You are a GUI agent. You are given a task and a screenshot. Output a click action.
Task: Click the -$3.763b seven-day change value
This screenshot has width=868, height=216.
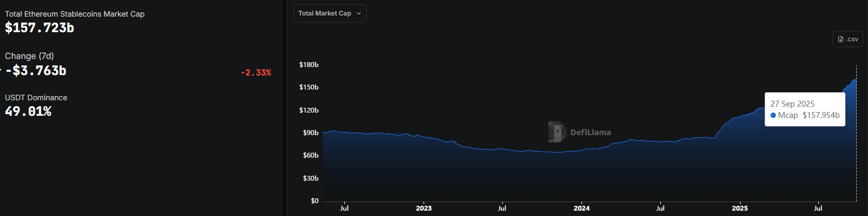[x=36, y=71]
